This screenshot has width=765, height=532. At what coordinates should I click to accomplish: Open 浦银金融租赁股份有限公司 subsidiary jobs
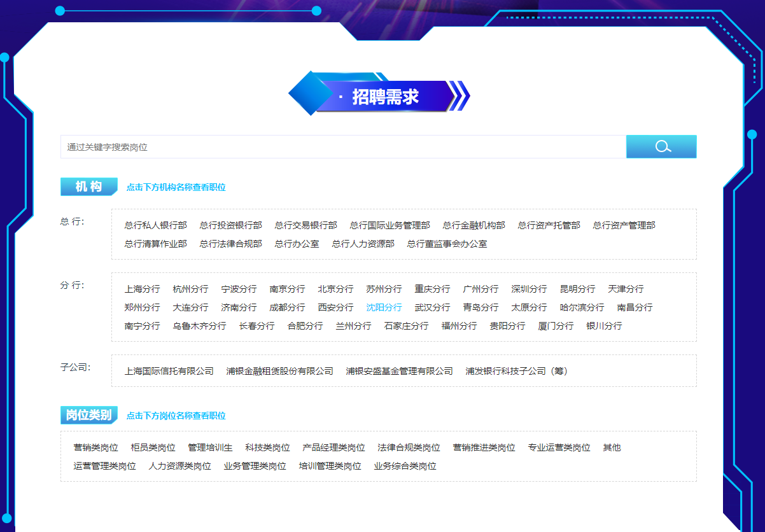(280, 371)
